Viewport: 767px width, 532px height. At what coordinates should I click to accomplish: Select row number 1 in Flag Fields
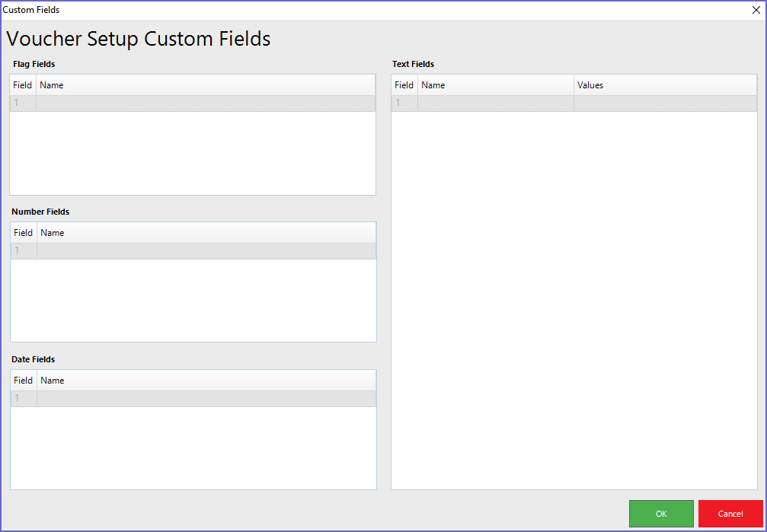(x=23, y=103)
